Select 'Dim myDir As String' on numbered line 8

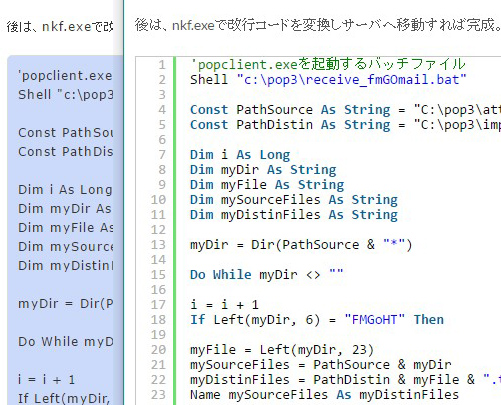click(263, 170)
